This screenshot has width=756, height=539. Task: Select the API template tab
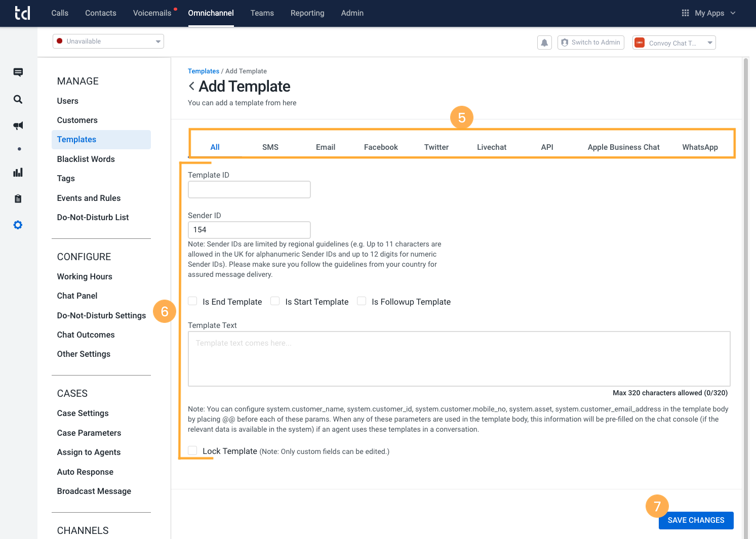(547, 147)
